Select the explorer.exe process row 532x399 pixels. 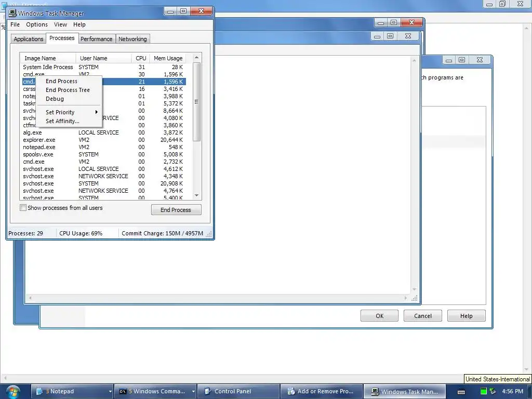pyautogui.click(x=104, y=140)
